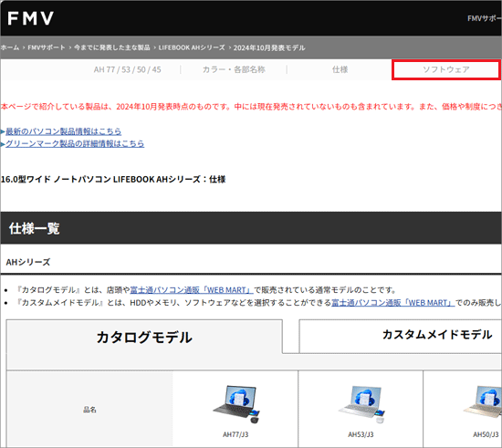Open the 仕様 navigation tab
The image size is (502, 448).
tap(340, 69)
